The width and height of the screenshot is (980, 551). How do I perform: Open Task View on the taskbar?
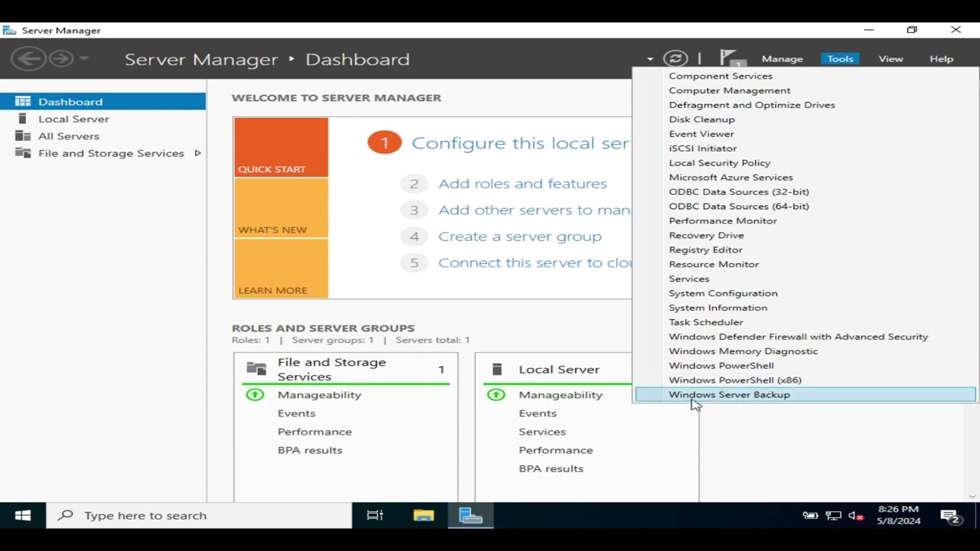[375, 515]
